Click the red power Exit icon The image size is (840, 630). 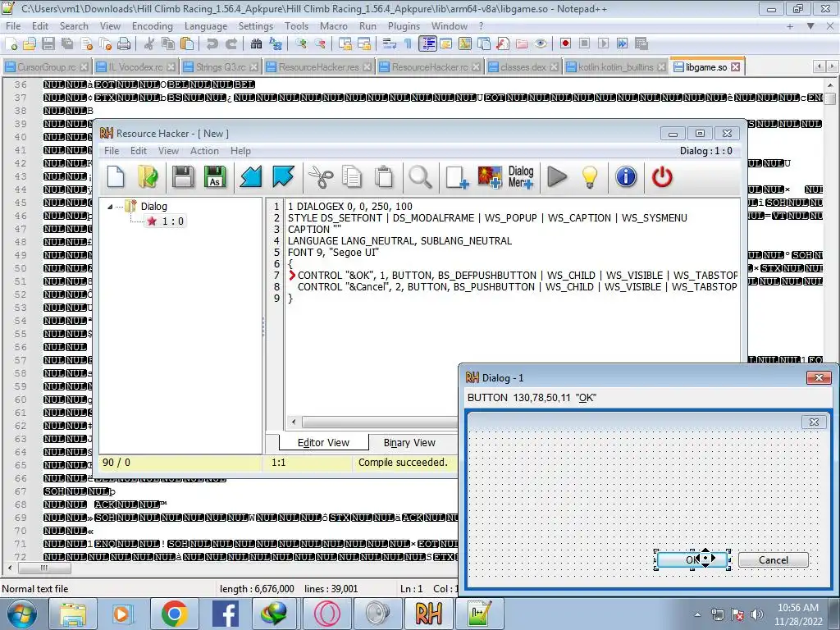pos(662,177)
